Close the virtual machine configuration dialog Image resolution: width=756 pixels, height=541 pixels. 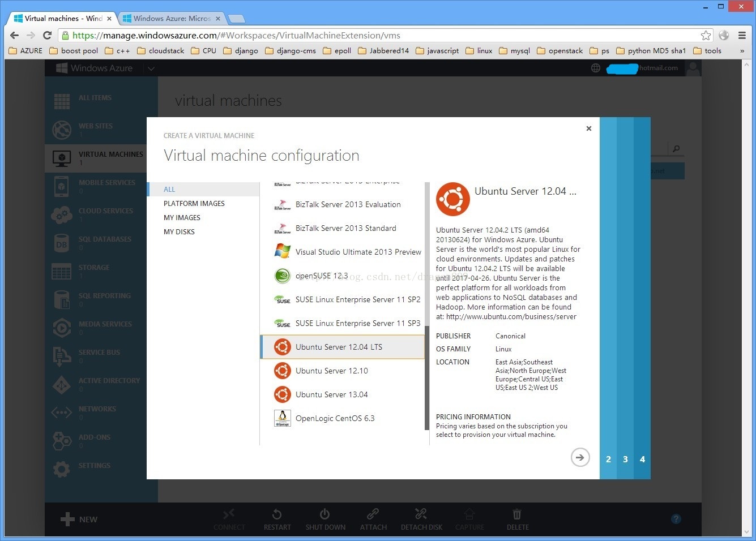(x=589, y=128)
